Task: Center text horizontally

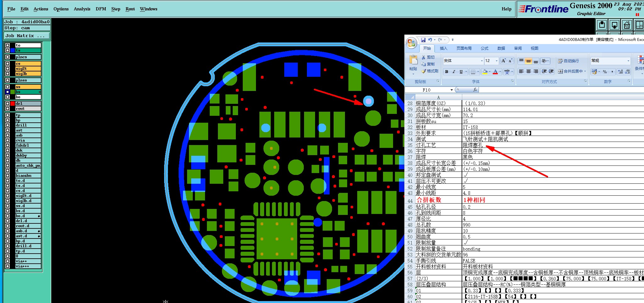Action: (x=529, y=71)
